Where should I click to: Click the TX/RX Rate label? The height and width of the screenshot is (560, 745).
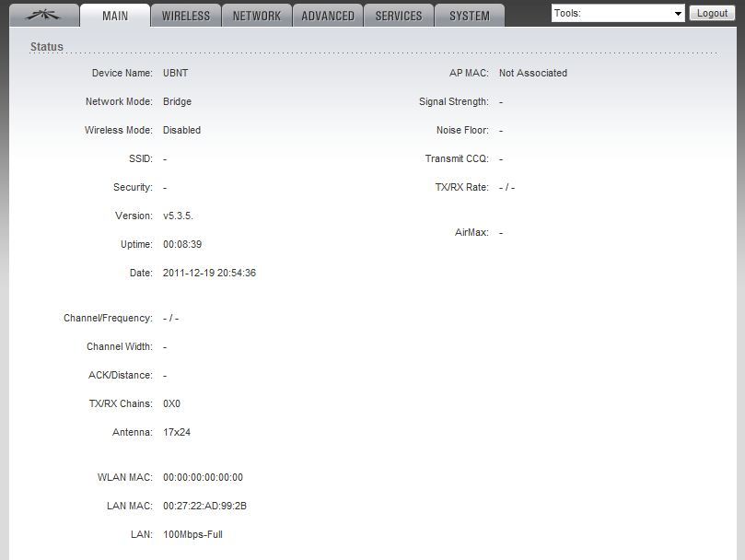pos(461,187)
